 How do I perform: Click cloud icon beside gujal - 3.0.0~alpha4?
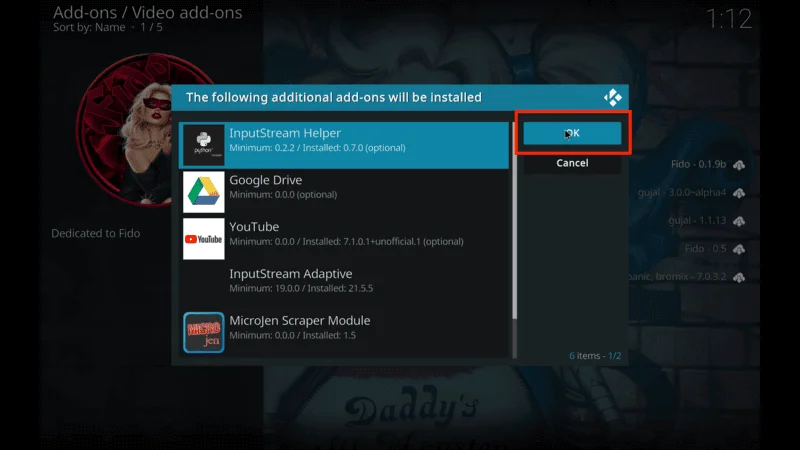point(738,193)
